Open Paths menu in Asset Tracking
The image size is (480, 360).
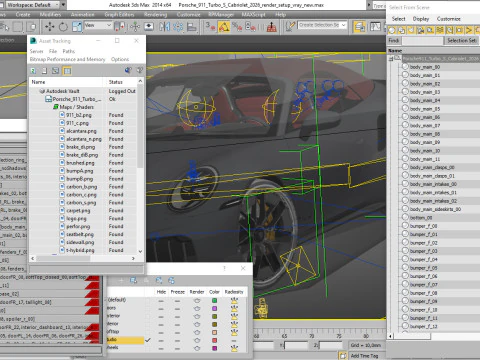point(69,51)
